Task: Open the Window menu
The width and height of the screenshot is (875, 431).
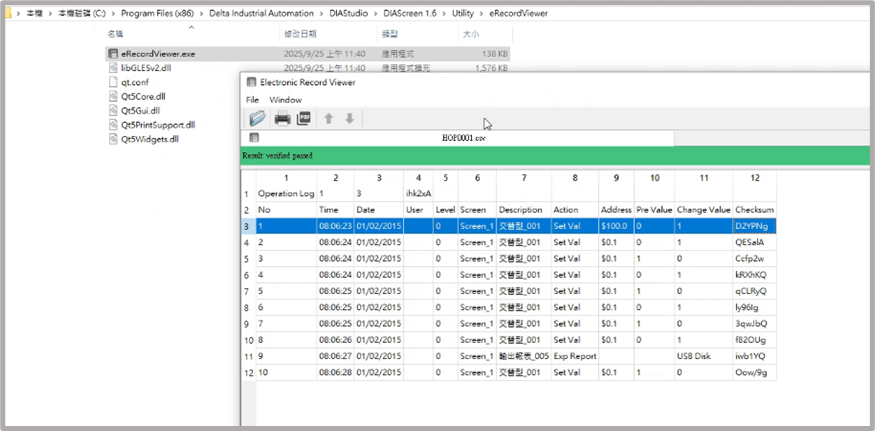Action: (x=285, y=100)
